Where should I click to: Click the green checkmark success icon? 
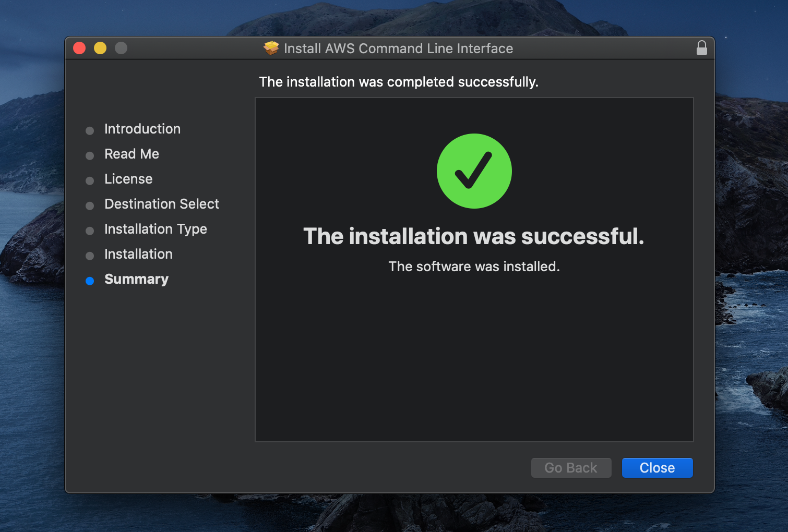coord(474,171)
